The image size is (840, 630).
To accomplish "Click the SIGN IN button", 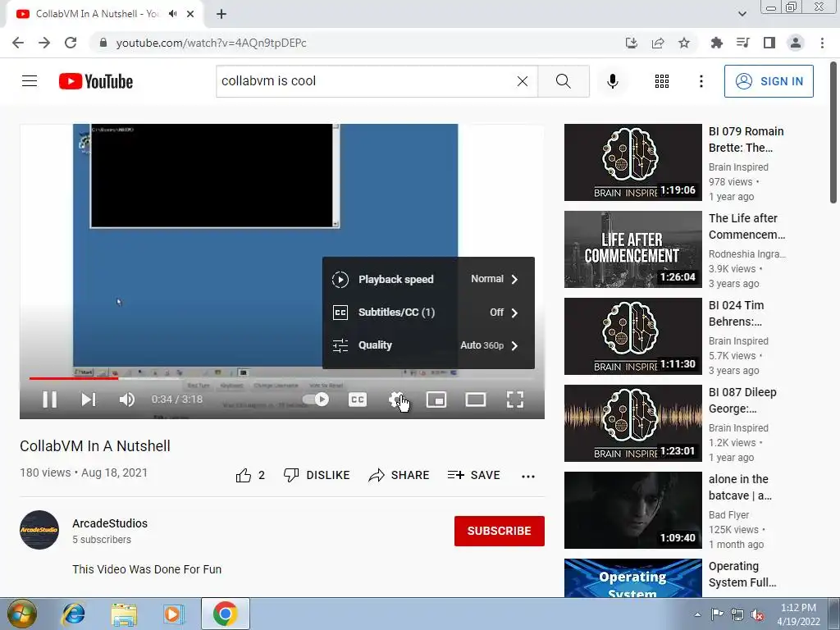I will (x=769, y=81).
